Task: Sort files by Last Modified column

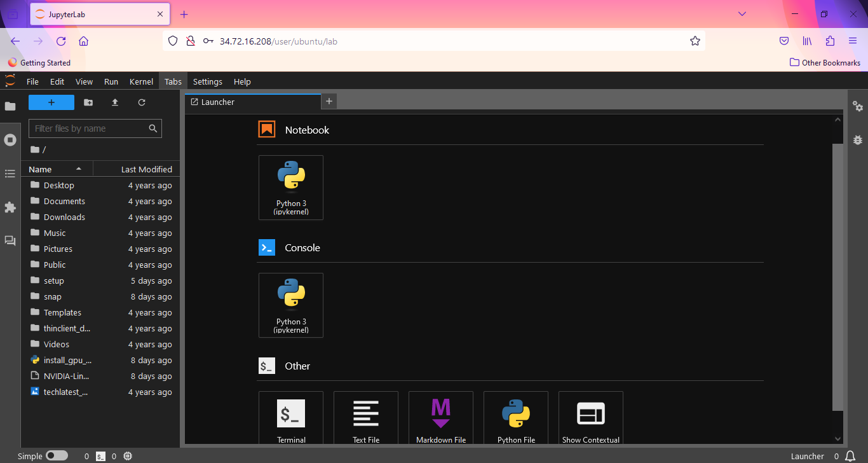Action: tap(137, 169)
